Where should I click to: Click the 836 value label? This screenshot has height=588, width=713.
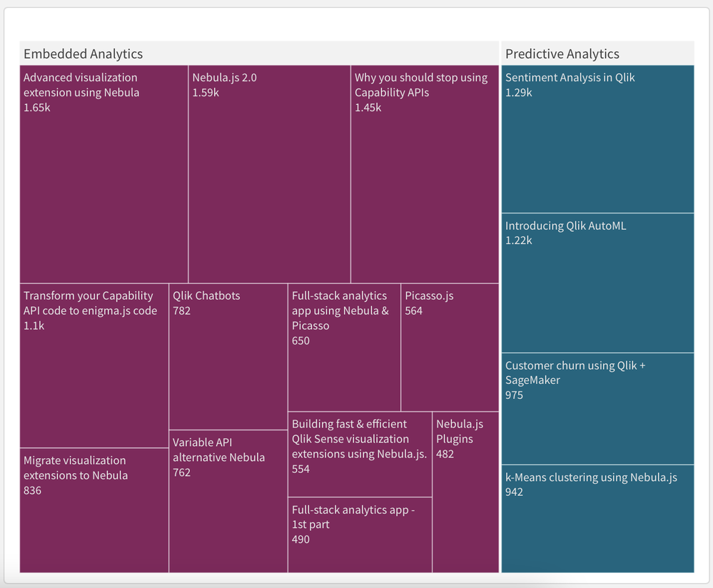(32, 490)
